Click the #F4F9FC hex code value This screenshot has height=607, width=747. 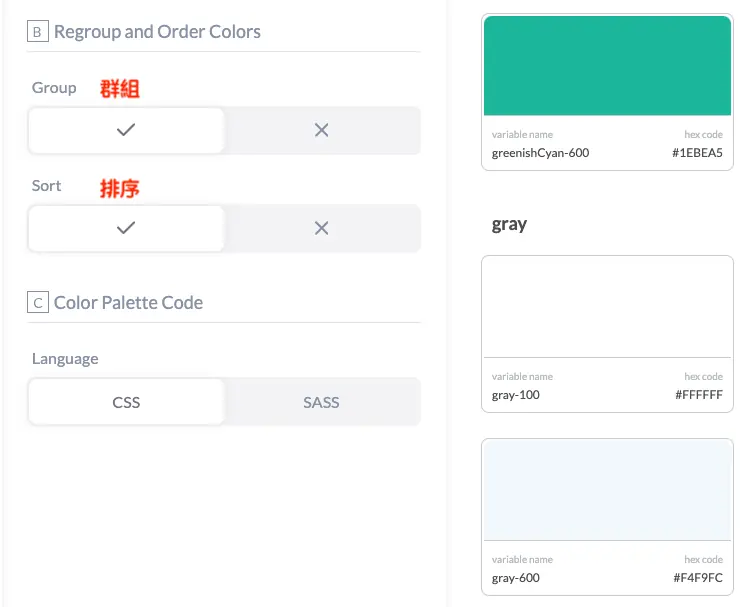[698, 578]
